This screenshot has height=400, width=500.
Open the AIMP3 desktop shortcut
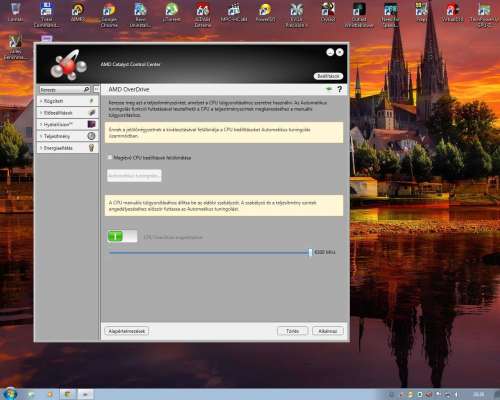tap(77, 11)
